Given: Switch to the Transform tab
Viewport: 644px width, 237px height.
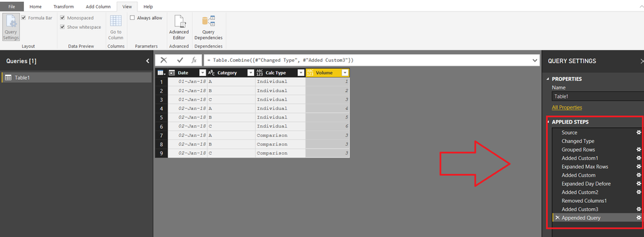Looking at the screenshot, I should 64,6.
